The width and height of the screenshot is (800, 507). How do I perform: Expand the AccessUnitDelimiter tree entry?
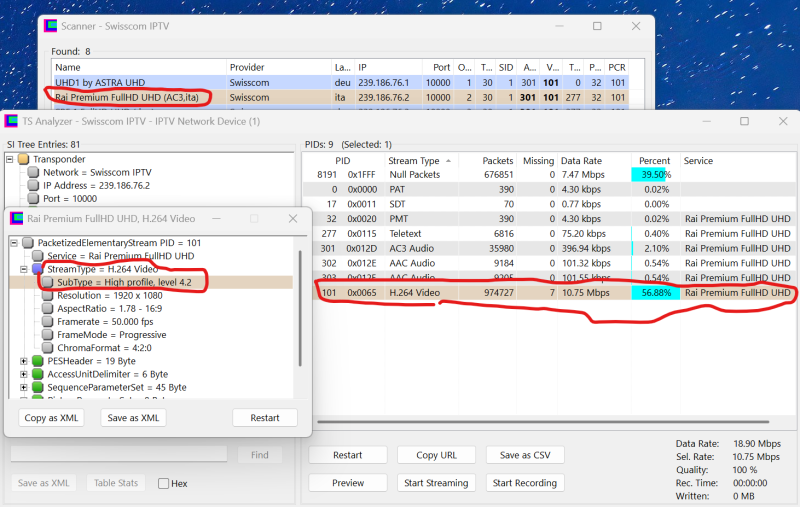[x=24, y=373]
